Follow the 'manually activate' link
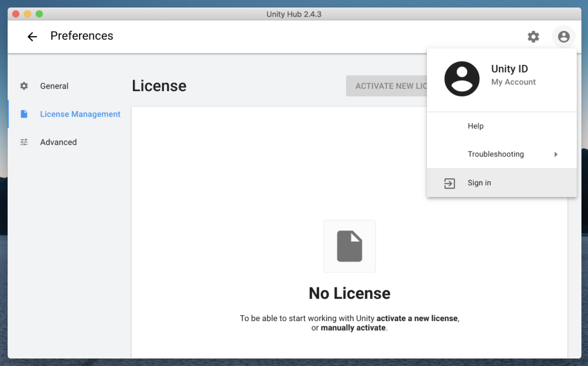588x366 pixels. [353, 327]
